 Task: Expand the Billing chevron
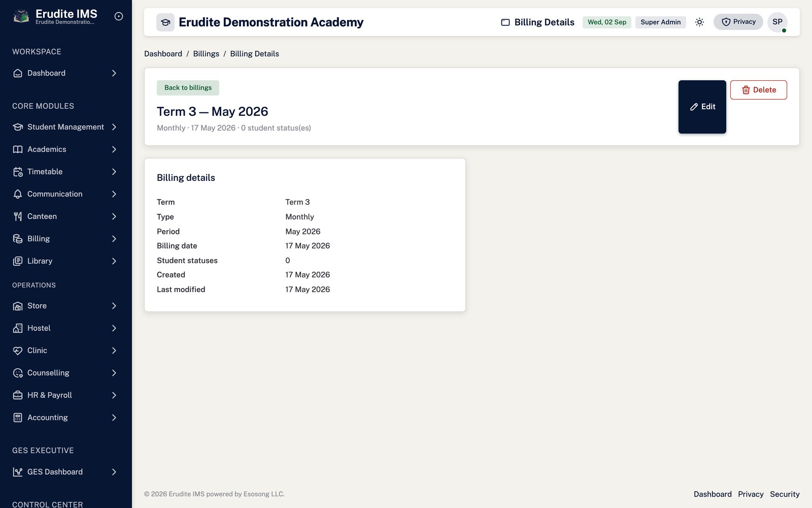click(x=114, y=239)
